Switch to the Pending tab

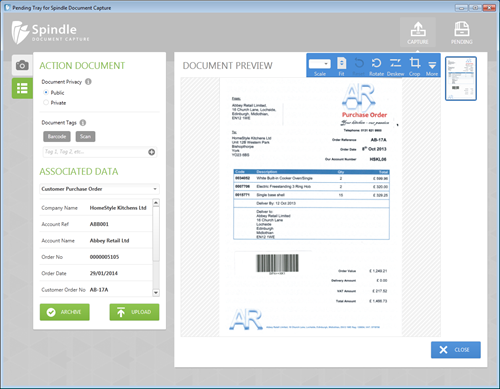pos(462,32)
